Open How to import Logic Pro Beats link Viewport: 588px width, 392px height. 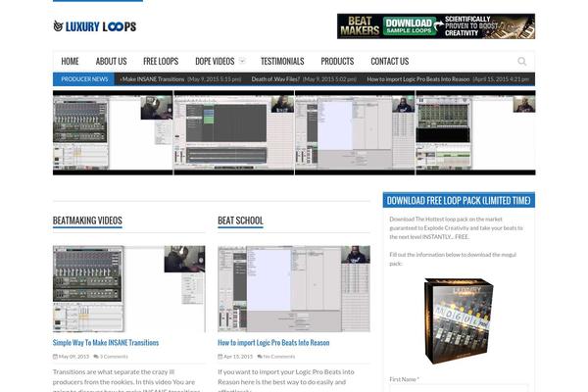click(273, 342)
